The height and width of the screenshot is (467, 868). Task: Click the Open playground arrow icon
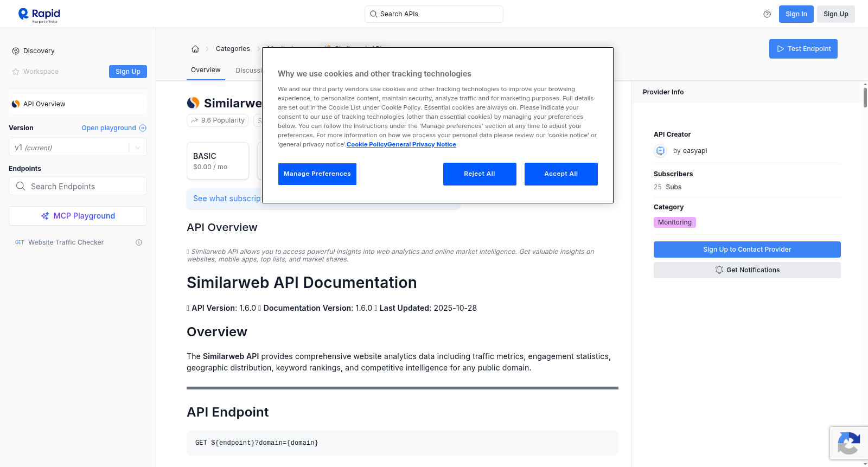click(x=143, y=128)
